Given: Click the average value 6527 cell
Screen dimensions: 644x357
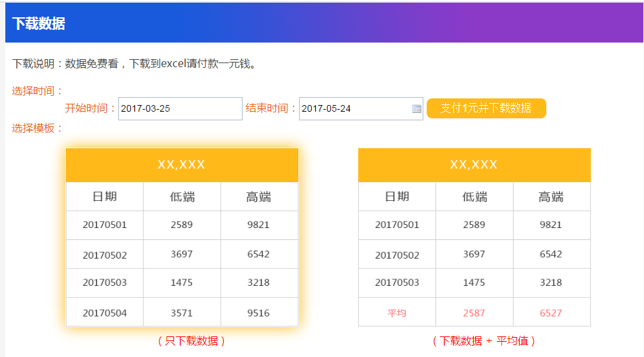Looking at the screenshot, I should [x=551, y=313].
